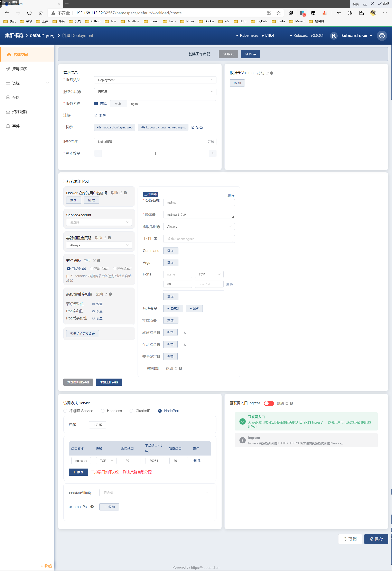Click externalIPs question mark icon

point(92,507)
